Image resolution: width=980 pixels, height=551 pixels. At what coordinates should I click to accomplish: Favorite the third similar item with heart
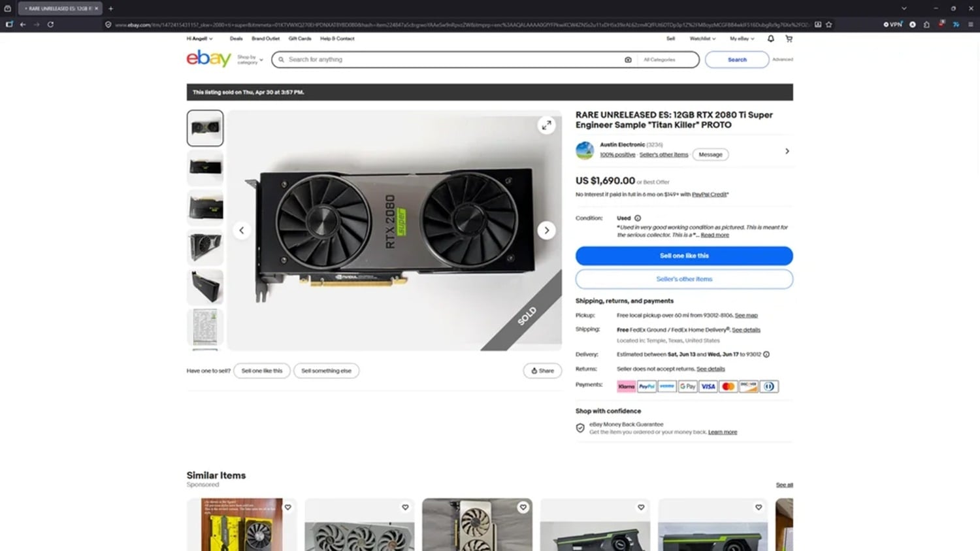[x=523, y=507]
